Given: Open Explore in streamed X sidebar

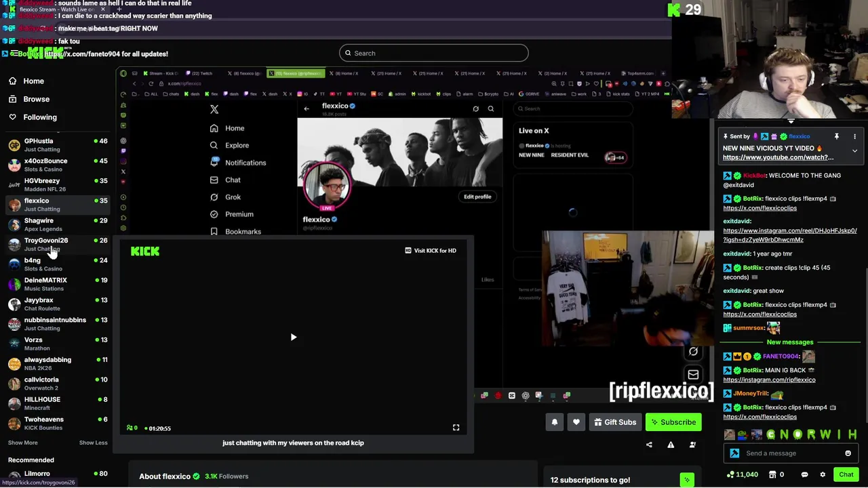Looking at the screenshot, I should 229,145.
